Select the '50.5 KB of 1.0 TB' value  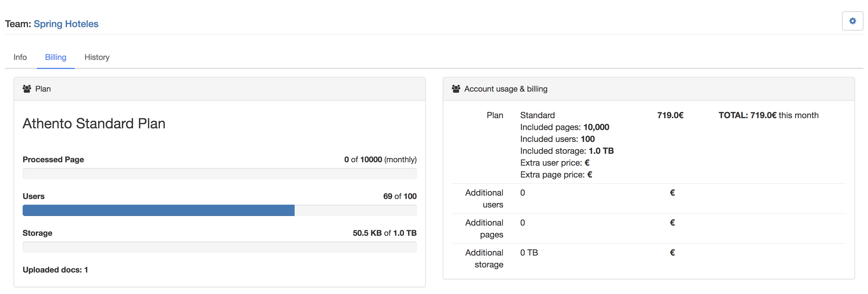tap(385, 233)
